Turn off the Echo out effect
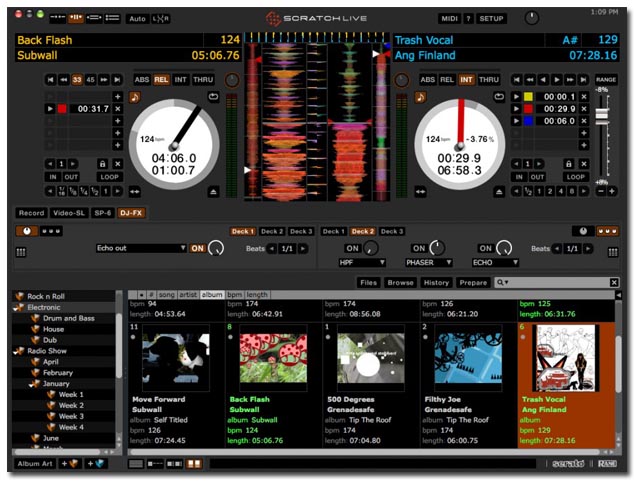 (x=197, y=248)
